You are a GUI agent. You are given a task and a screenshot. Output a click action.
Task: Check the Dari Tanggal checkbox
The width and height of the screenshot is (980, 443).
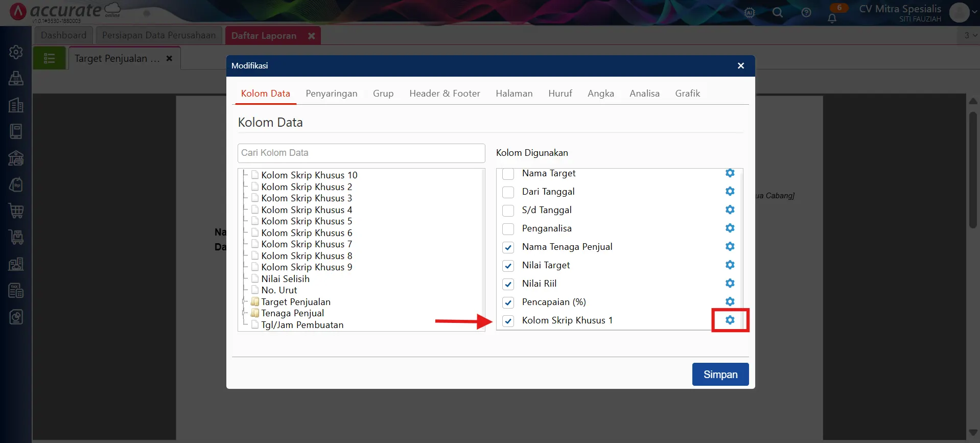coord(508,192)
